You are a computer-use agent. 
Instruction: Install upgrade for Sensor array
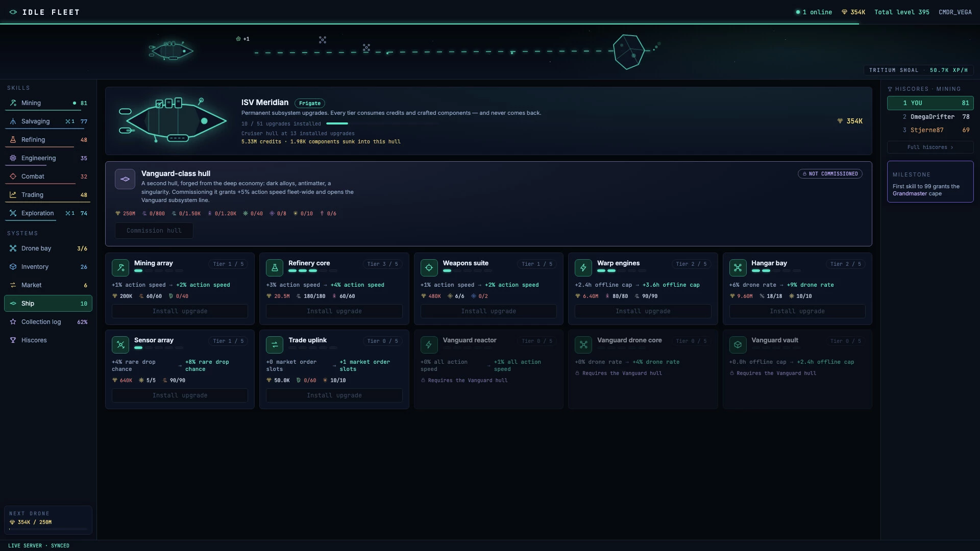point(180,395)
